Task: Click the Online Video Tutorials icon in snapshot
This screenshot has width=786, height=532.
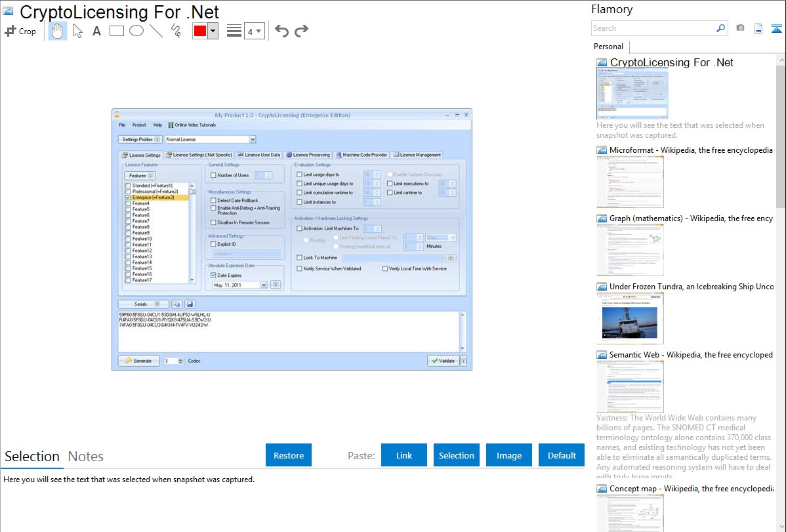Action: point(171,125)
